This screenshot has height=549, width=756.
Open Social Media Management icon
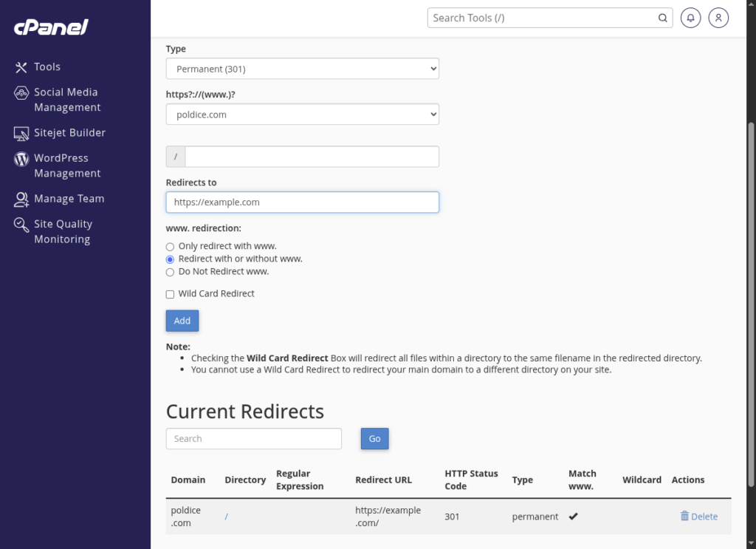coord(21,93)
